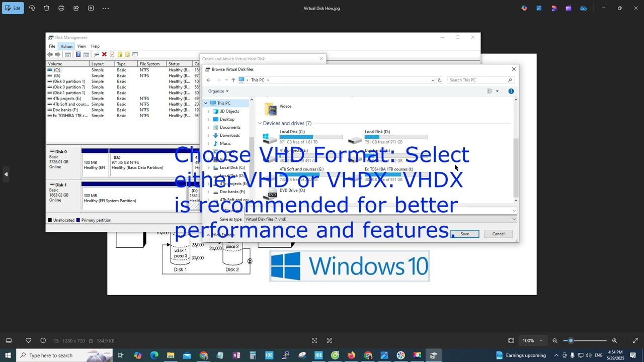Share the photo via the share icon

[76, 8]
